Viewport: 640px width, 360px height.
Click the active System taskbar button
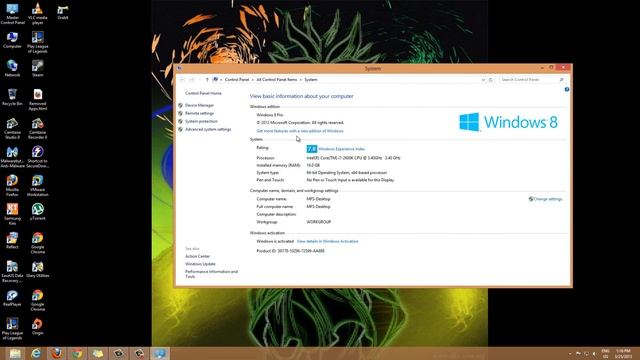pyautogui.click(x=160, y=353)
